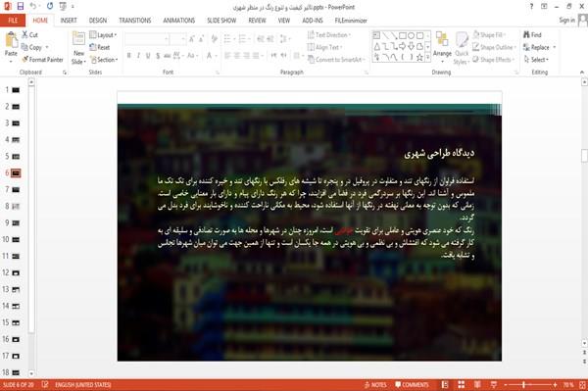
Task: Click ENGLISH (UNITED STATES) language indicator
Action: coord(83,384)
